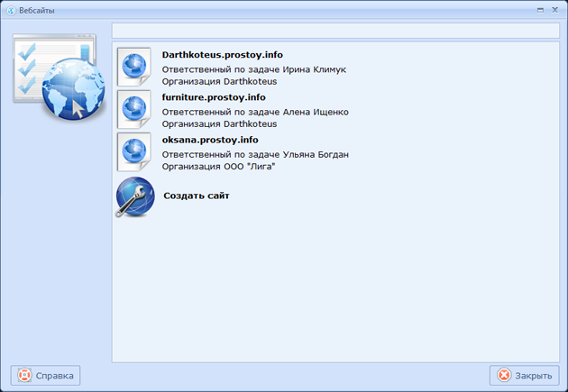Click the Создать сайт label
568x392 pixels.
pos(197,196)
